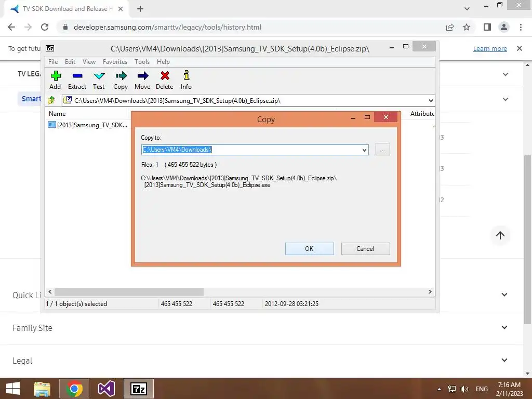Open Visual Studio from taskbar
Image resolution: width=532 pixels, height=399 pixels.
[107, 389]
